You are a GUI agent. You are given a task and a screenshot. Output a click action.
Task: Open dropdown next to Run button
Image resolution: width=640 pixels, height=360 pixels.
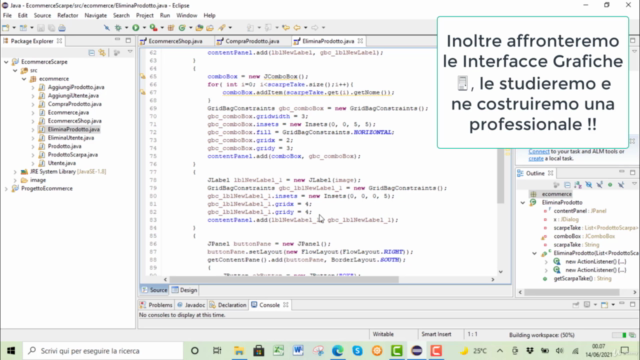coord(144,28)
